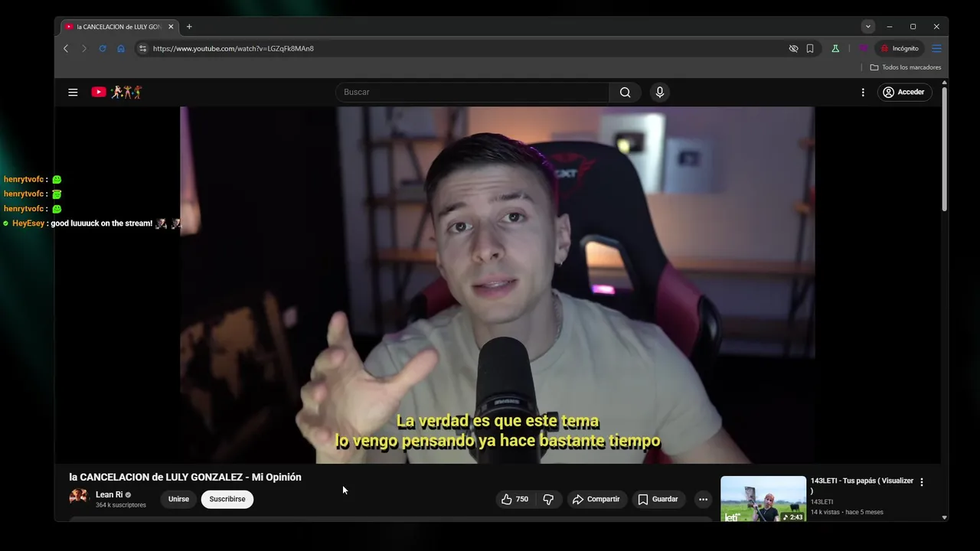Click the 143LETI channel name under recommendation
This screenshot has width=980, height=551.
[822, 502]
